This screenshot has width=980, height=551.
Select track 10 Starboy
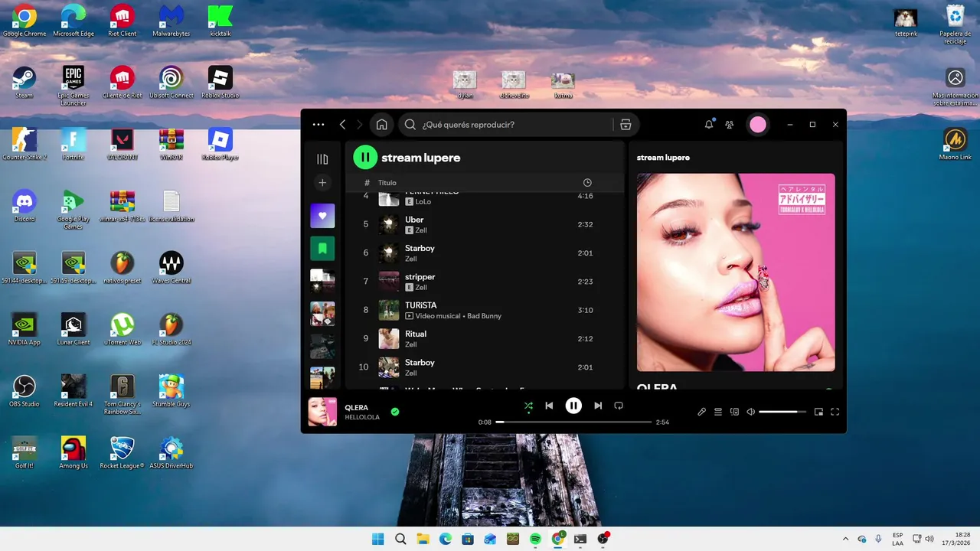[x=485, y=367]
